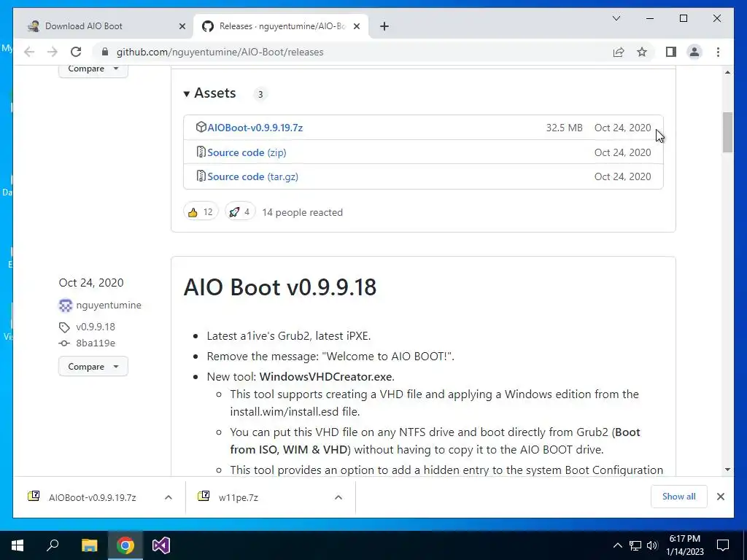Open the network status tray icon

(x=635, y=545)
